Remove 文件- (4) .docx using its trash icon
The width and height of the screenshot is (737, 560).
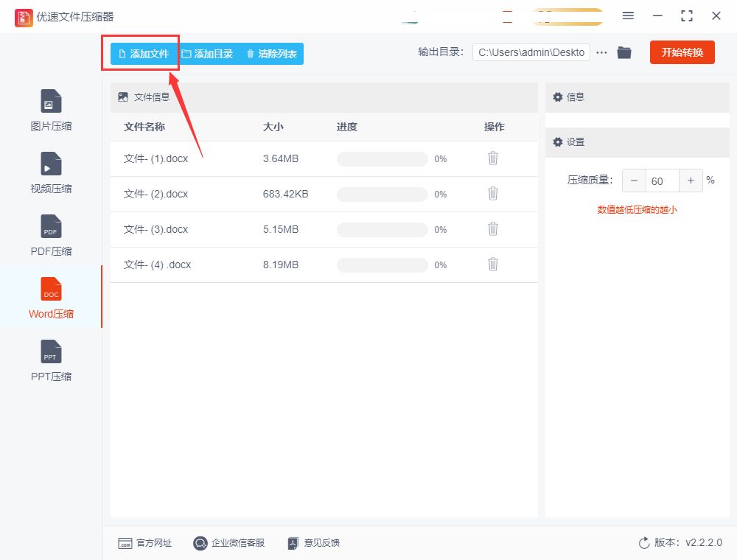tap(492, 264)
